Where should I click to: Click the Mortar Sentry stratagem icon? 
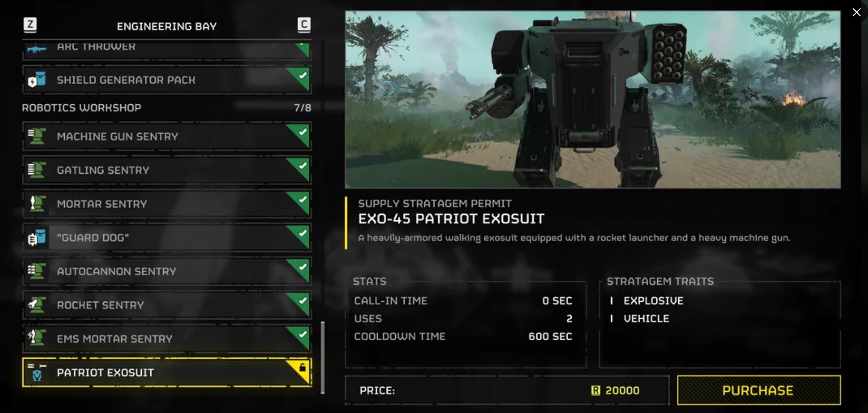[x=37, y=204]
